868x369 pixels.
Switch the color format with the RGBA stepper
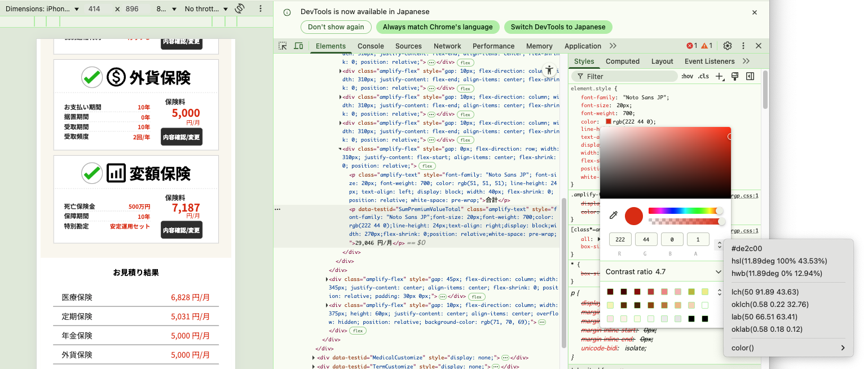point(719,244)
